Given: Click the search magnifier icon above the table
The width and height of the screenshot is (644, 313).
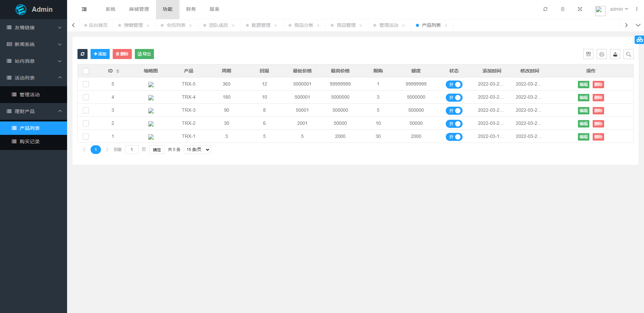Looking at the screenshot, I should click(628, 54).
